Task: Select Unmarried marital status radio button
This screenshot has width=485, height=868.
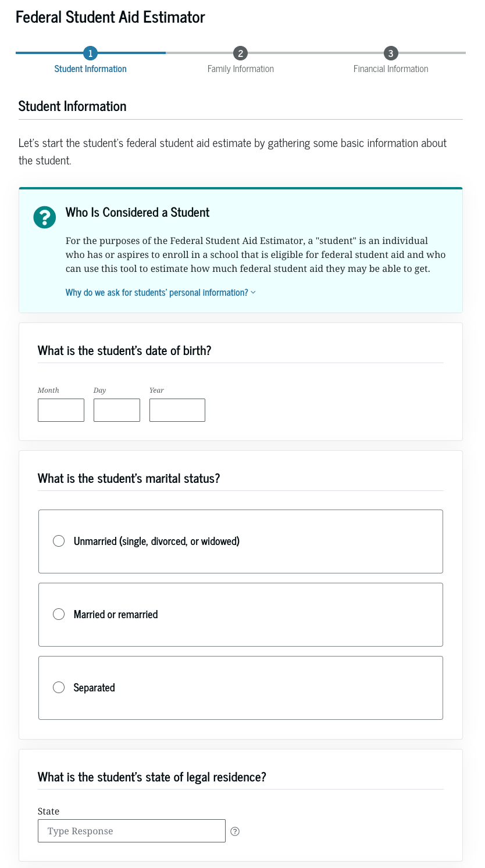Action: coord(59,541)
